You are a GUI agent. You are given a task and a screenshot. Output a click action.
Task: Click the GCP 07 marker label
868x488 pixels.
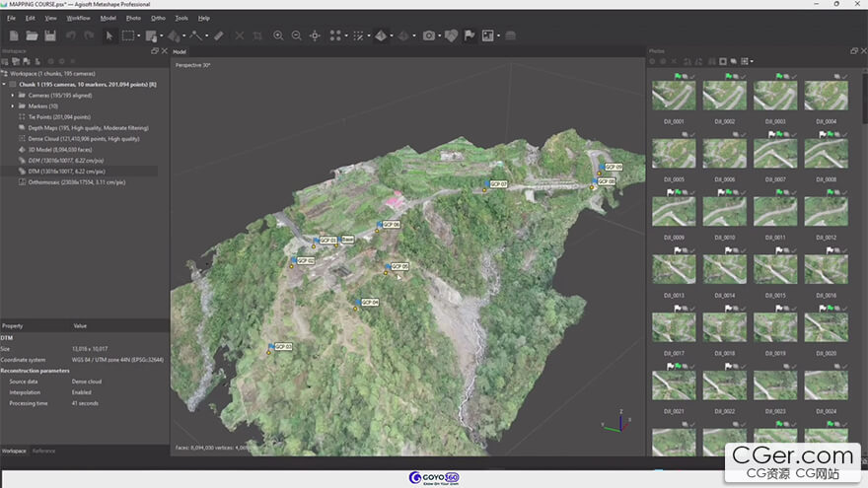pyautogui.click(x=498, y=184)
